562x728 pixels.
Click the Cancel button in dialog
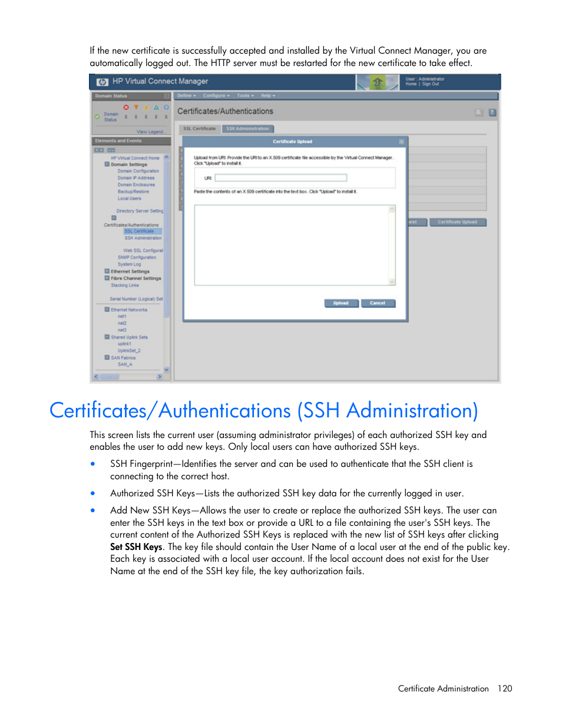[x=378, y=303]
